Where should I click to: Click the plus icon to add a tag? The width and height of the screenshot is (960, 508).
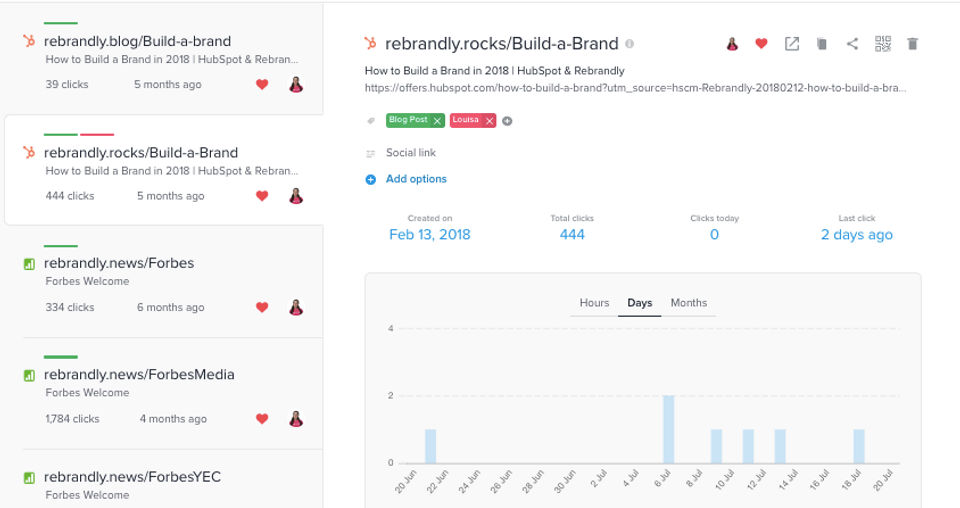click(x=508, y=121)
